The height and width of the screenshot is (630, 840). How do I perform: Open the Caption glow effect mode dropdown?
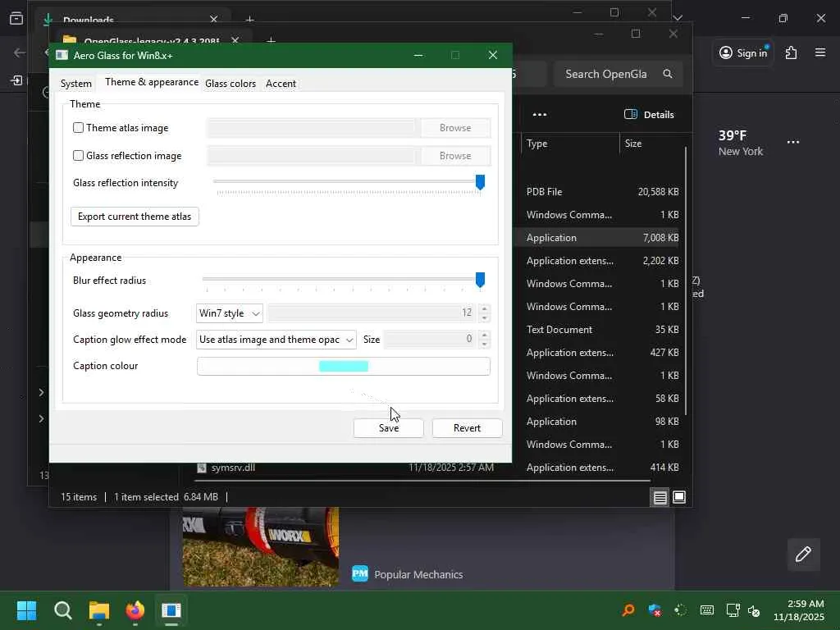[x=276, y=340]
